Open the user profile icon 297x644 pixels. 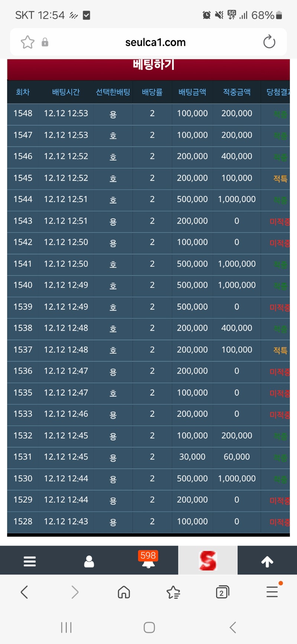tap(89, 561)
